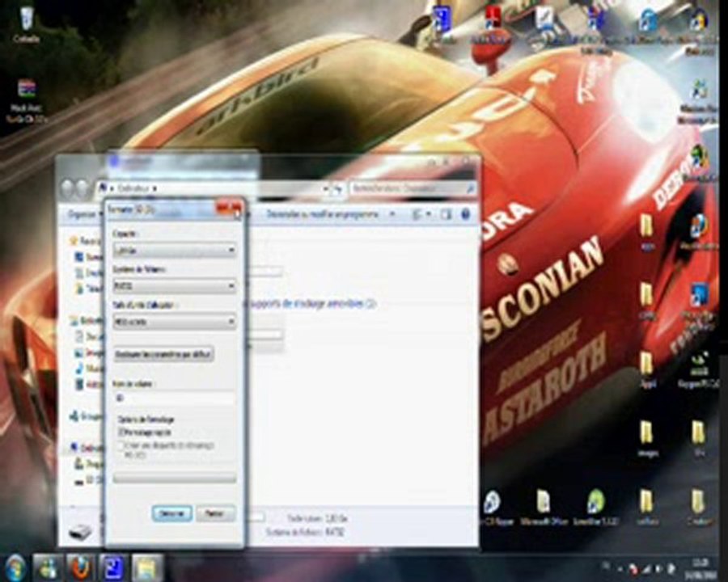Select the Microsoft Office folder on desktop
The height and width of the screenshot is (582, 728).
(x=544, y=508)
